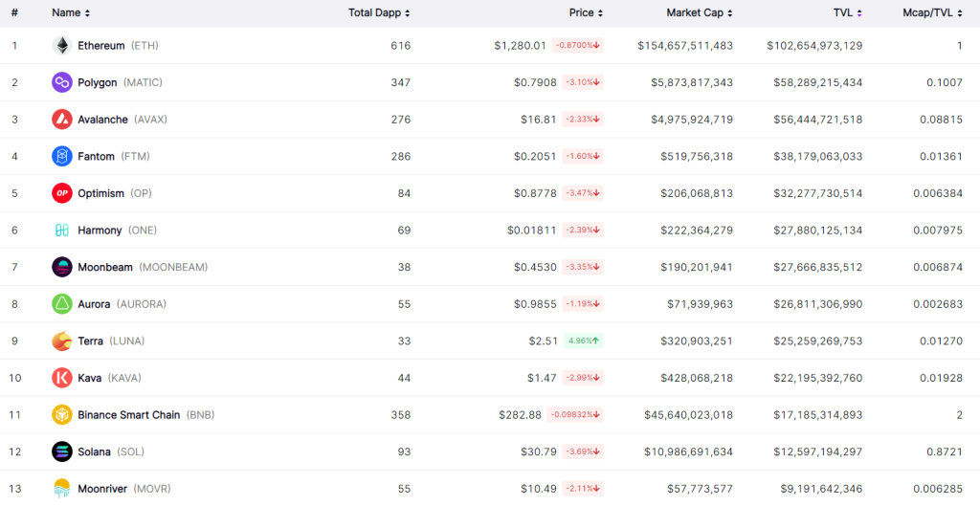This screenshot has width=980, height=506.
Task: Open the Harmony chain link
Action: point(100,230)
